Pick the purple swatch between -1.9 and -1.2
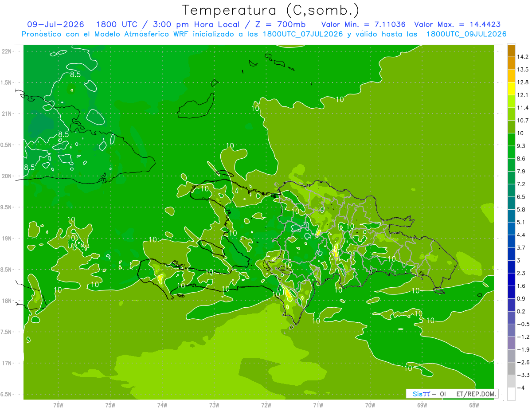Screen dimensions: 532x411 coord(511,343)
